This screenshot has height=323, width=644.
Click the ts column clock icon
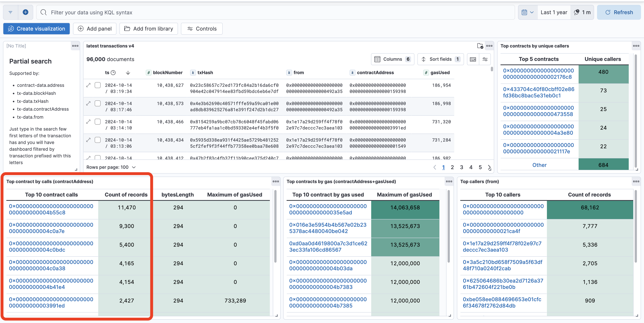tap(113, 73)
